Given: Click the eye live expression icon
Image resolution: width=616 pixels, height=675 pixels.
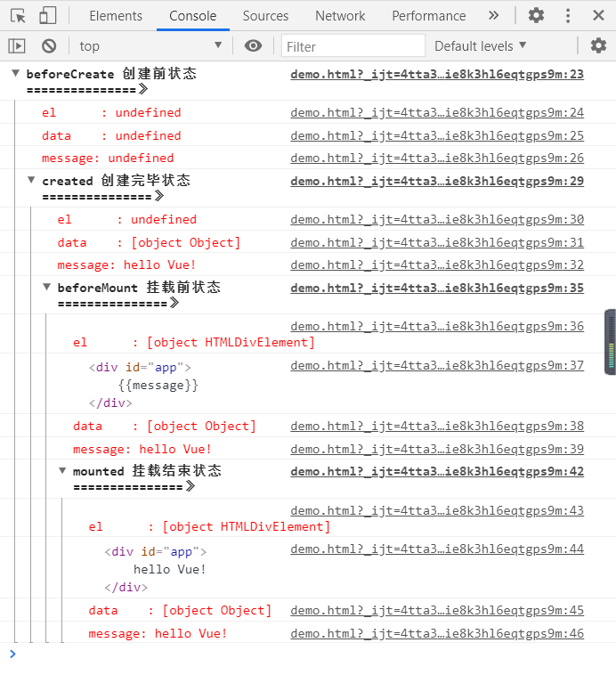Looking at the screenshot, I should click(254, 45).
